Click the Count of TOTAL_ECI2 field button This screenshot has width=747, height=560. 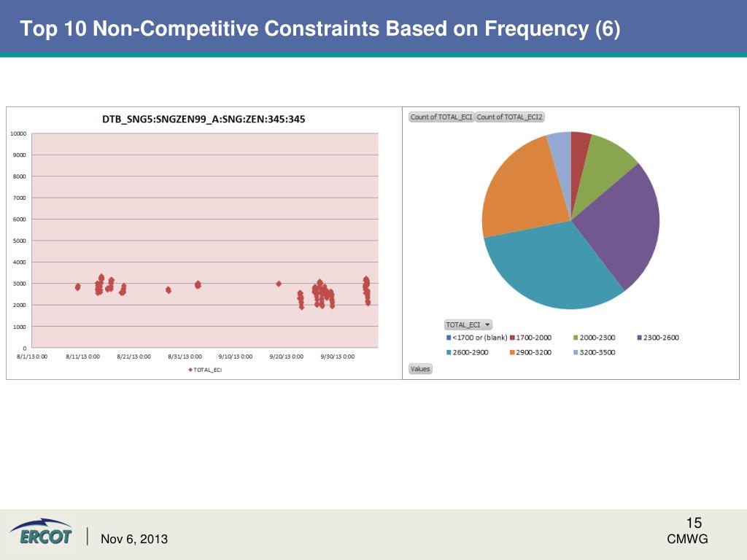coord(510,117)
